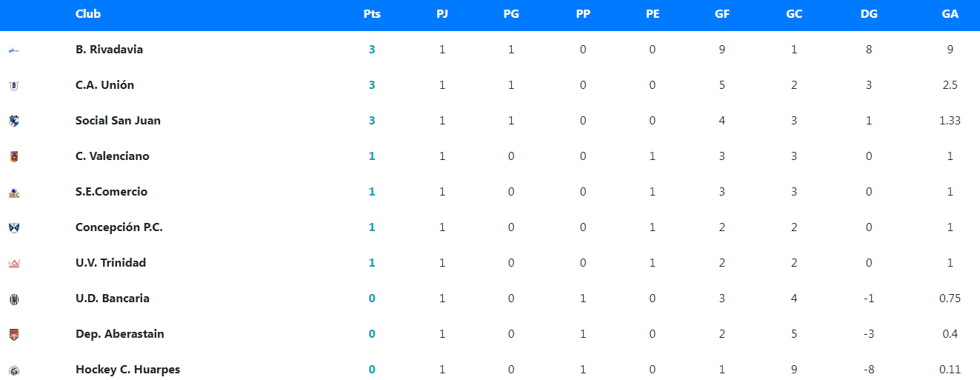
Task: Click the Concepción P.C. club crest
Action: tap(13, 227)
